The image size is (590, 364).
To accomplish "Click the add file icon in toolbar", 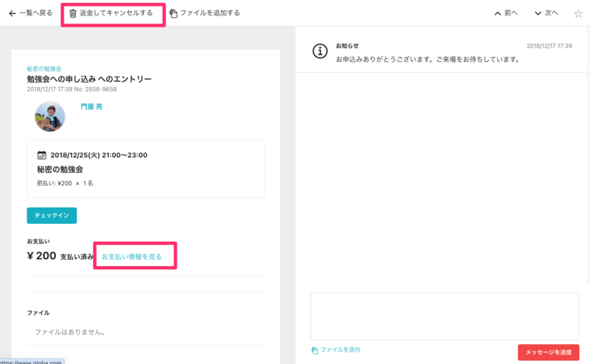I will pyautogui.click(x=173, y=13).
